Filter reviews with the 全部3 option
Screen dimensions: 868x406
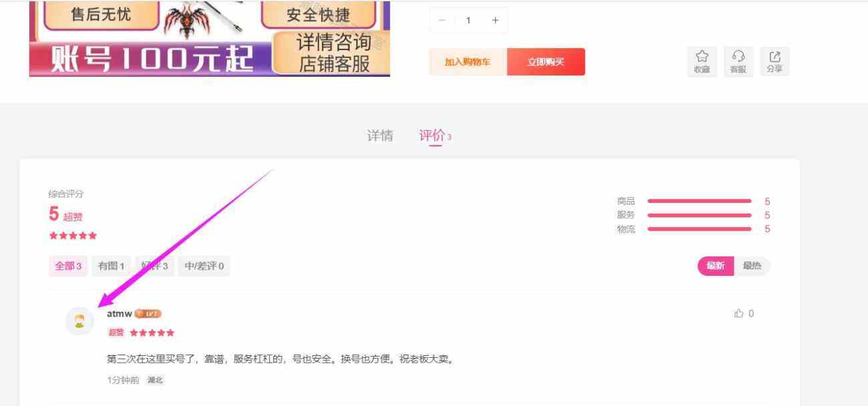tap(67, 265)
